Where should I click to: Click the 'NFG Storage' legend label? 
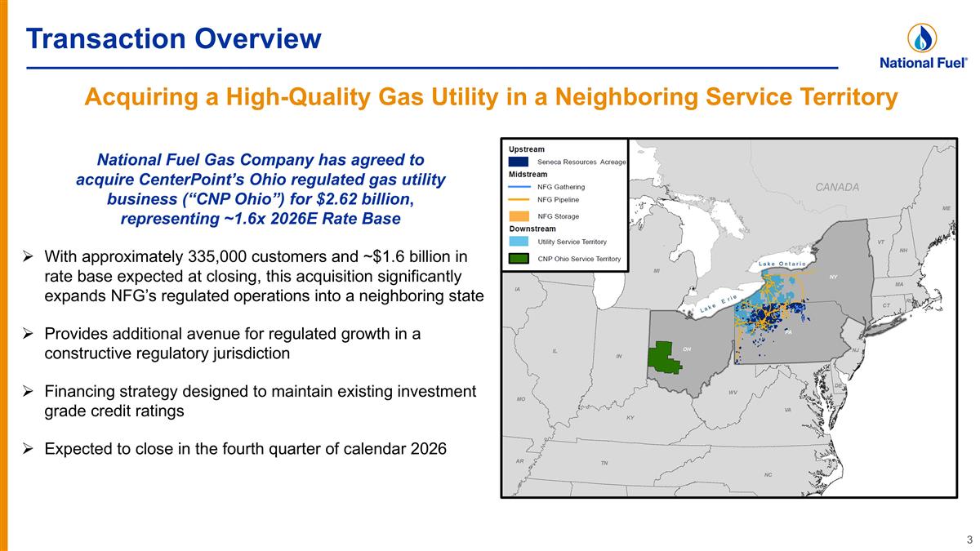point(558,216)
